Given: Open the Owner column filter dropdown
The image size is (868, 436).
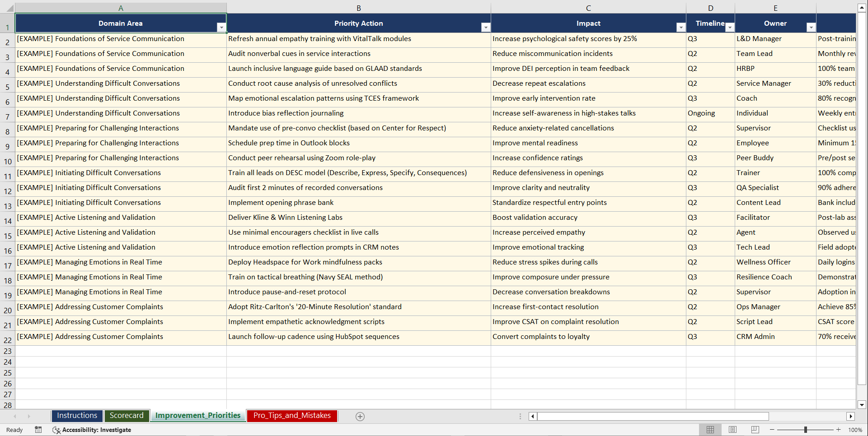Looking at the screenshot, I should pos(811,28).
